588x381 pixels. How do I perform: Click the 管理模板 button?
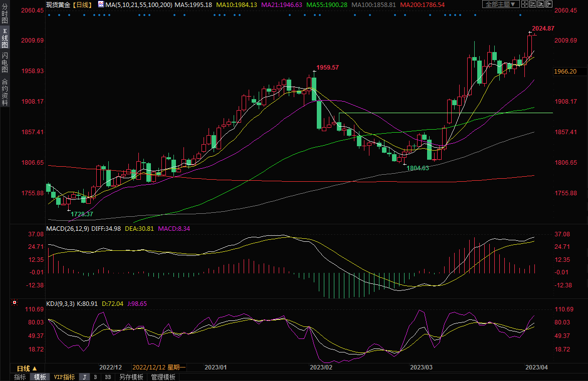(163, 377)
